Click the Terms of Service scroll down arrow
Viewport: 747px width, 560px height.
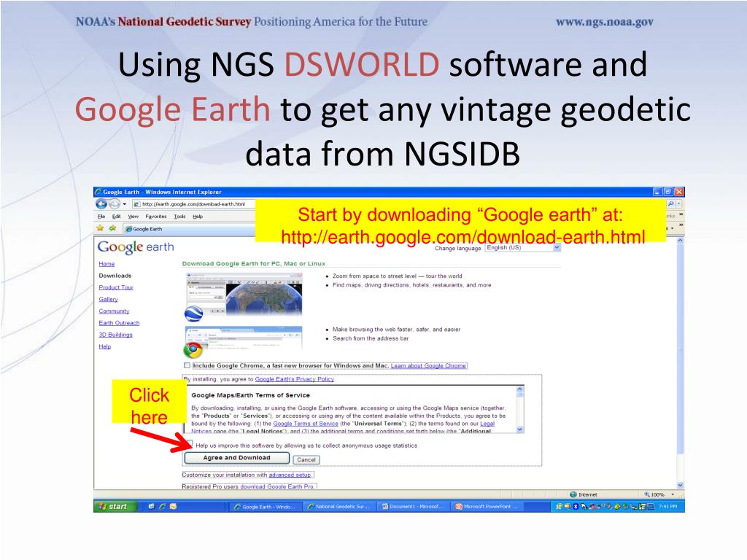pyautogui.click(x=519, y=429)
